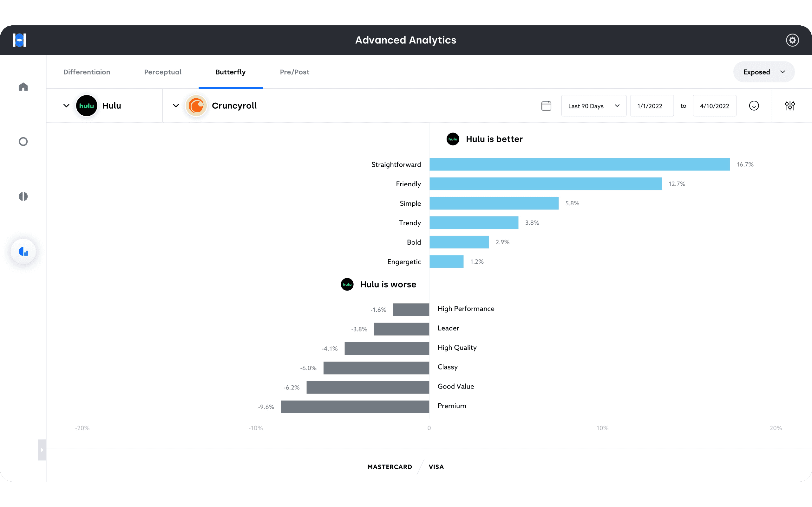
Task: Download report with circled arrow icon
Action: tap(754, 106)
